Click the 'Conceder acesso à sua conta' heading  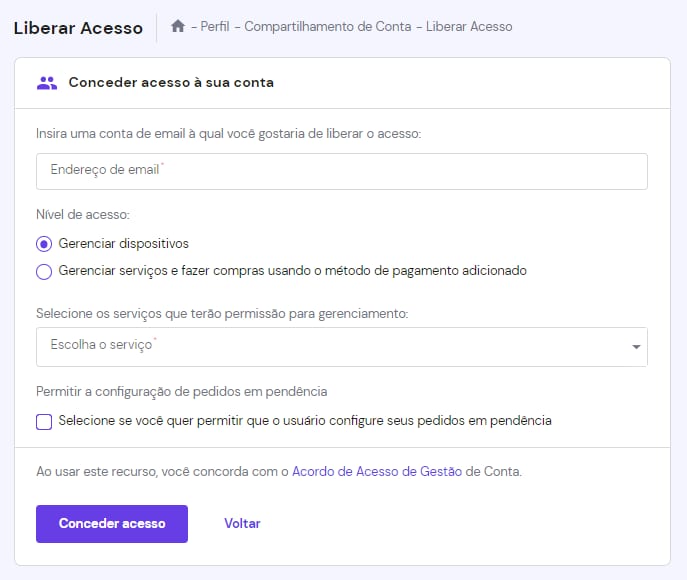171,83
